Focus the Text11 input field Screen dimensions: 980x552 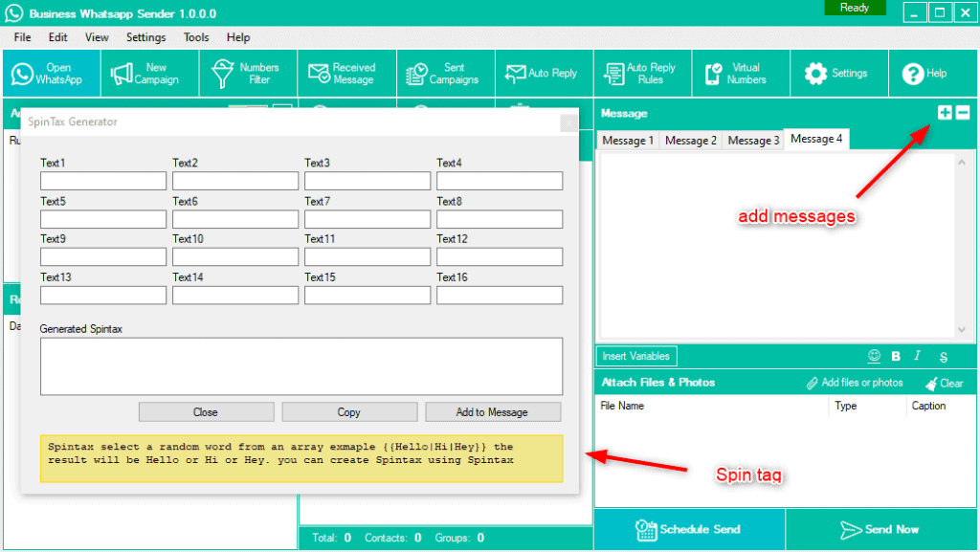(x=367, y=256)
